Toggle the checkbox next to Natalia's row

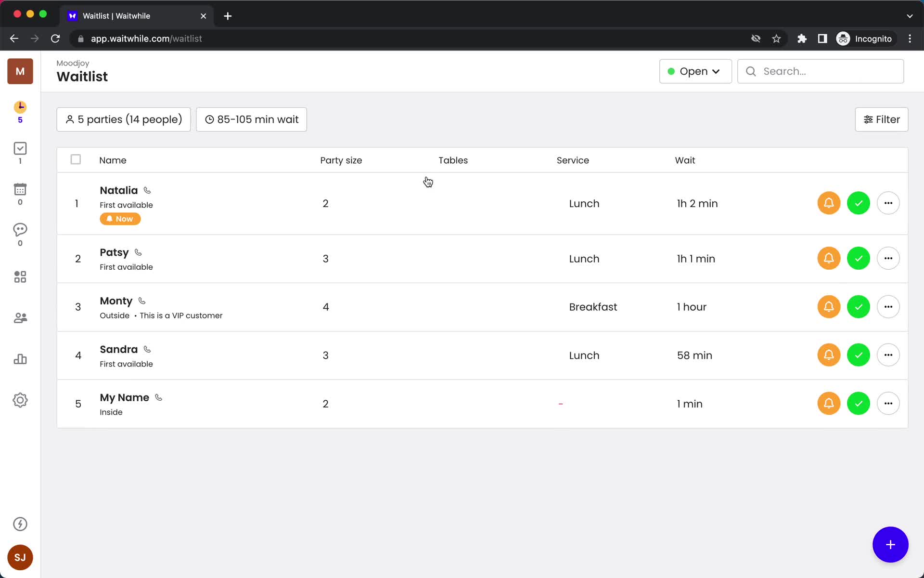click(x=76, y=203)
